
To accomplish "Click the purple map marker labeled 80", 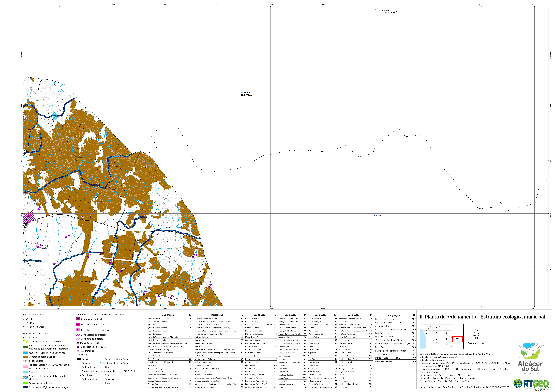I will coord(38,209).
